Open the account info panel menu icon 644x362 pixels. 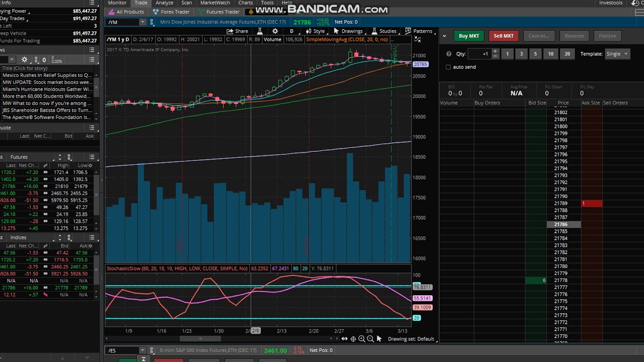pos(92,3)
